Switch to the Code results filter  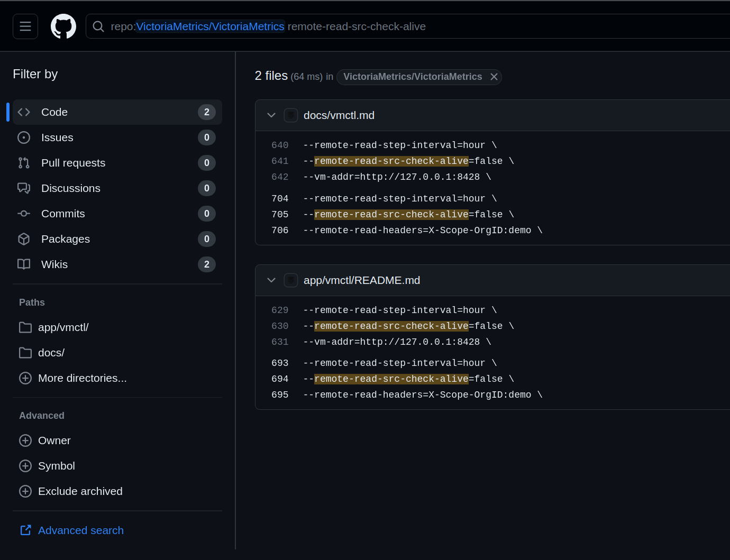coord(54,112)
